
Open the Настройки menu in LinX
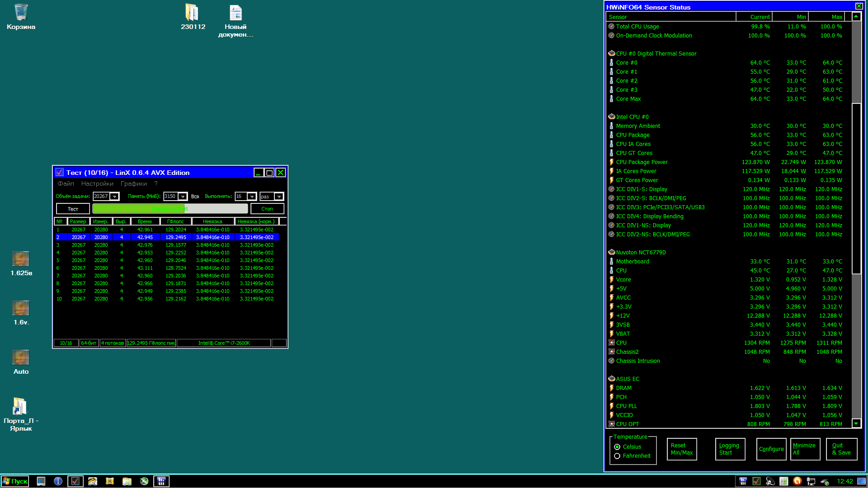[97, 183]
